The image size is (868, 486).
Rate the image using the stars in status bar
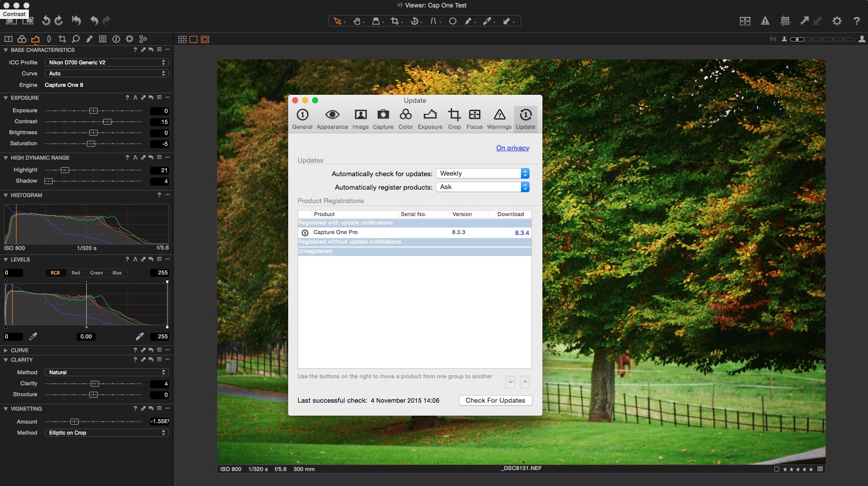pyautogui.click(x=798, y=469)
